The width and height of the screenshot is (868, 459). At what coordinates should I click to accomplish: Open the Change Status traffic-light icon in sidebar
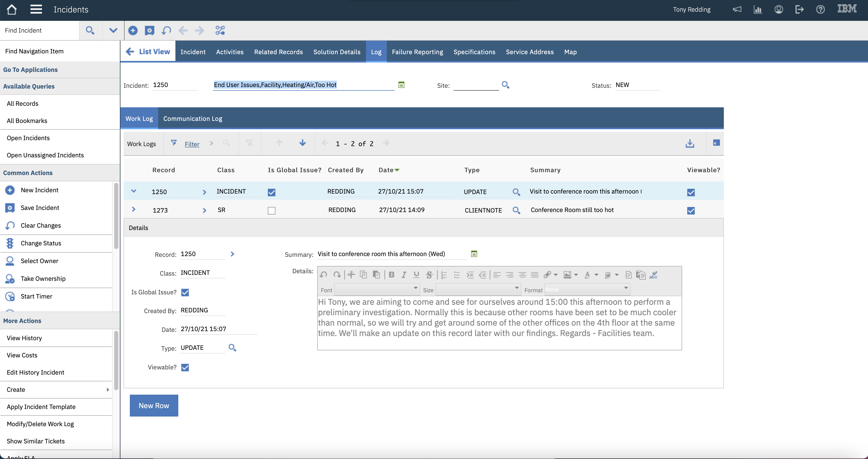[x=10, y=243]
